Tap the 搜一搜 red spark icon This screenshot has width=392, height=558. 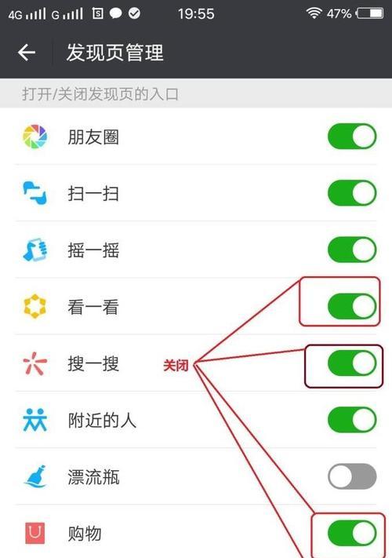[34, 363]
